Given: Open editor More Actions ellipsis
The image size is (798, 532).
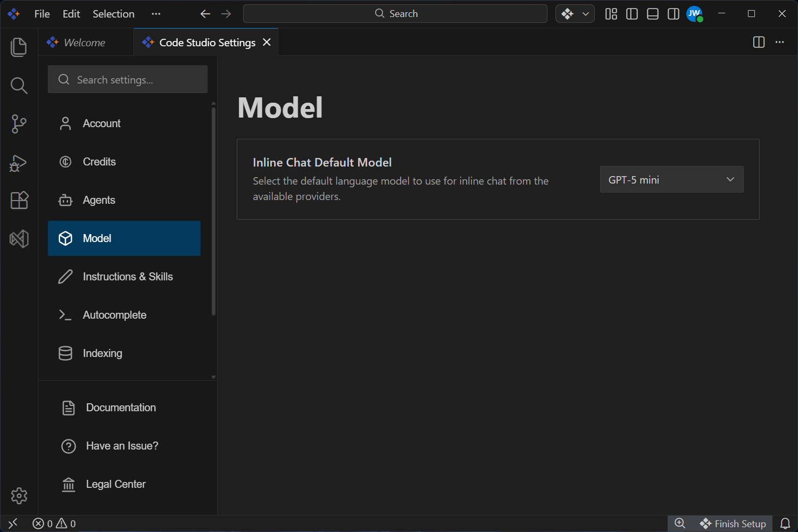Looking at the screenshot, I should pyautogui.click(x=780, y=42).
